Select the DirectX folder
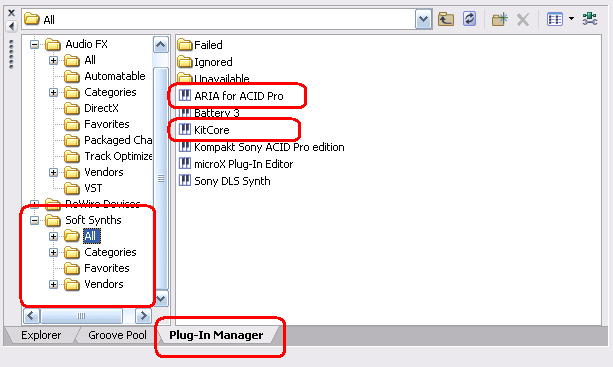Image resolution: width=613 pixels, height=367 pixels. 101,108
